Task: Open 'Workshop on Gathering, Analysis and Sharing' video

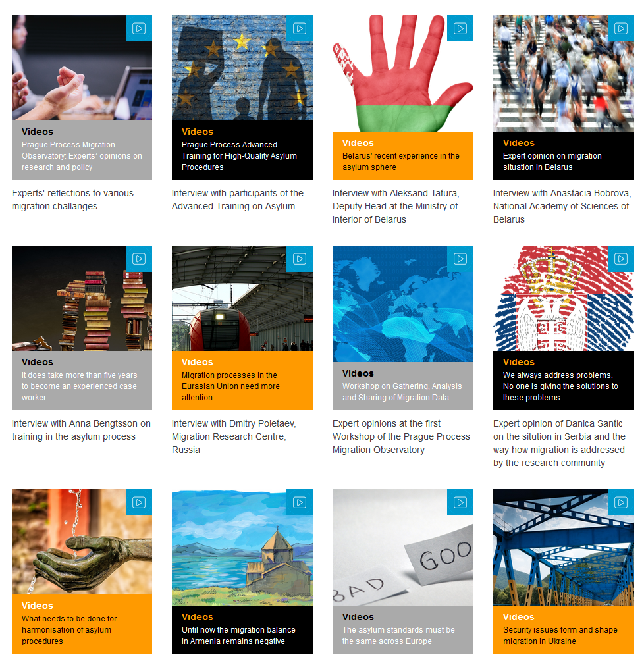Action: pyautogui.click(x=402, y=392)
